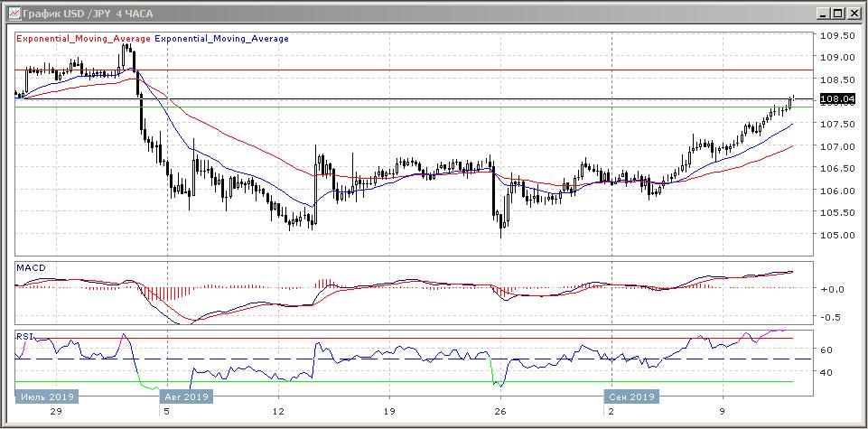Viewport: 868px width, 429px height.
Task: Click date 26 on the time axis
Action: tap(500, 411)
